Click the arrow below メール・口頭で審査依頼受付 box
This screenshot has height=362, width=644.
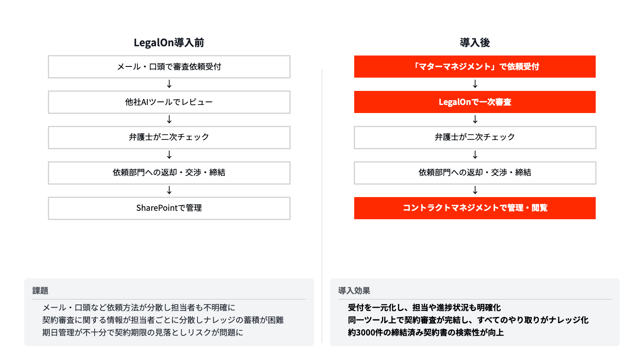pyautogui.click(x=169, y=84)
